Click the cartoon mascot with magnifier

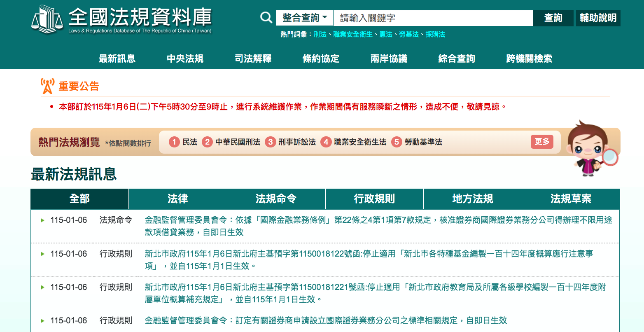point(592,148)
